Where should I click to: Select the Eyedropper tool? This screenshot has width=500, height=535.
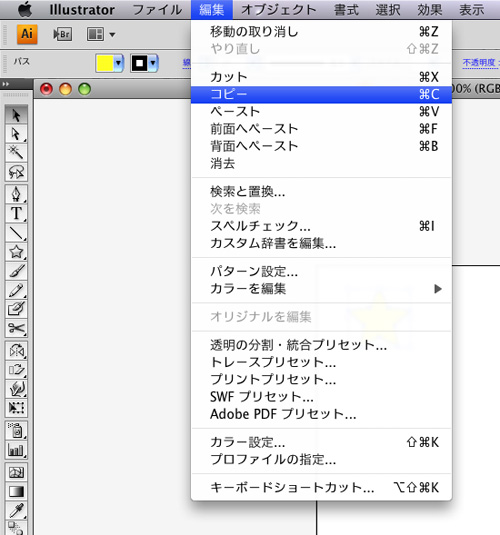coord(16,511)
